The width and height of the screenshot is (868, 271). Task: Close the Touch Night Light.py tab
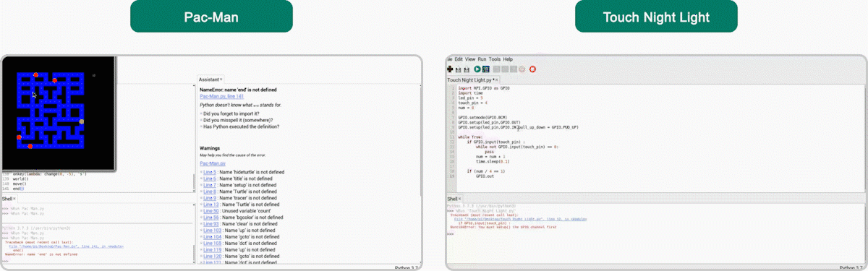point(496,79)
